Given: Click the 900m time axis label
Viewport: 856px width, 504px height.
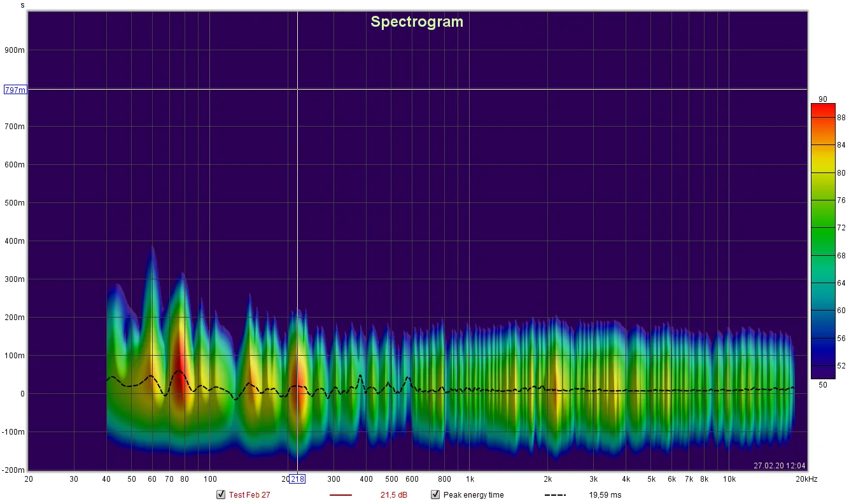Looking at the screenshot, I should point(15,50).
